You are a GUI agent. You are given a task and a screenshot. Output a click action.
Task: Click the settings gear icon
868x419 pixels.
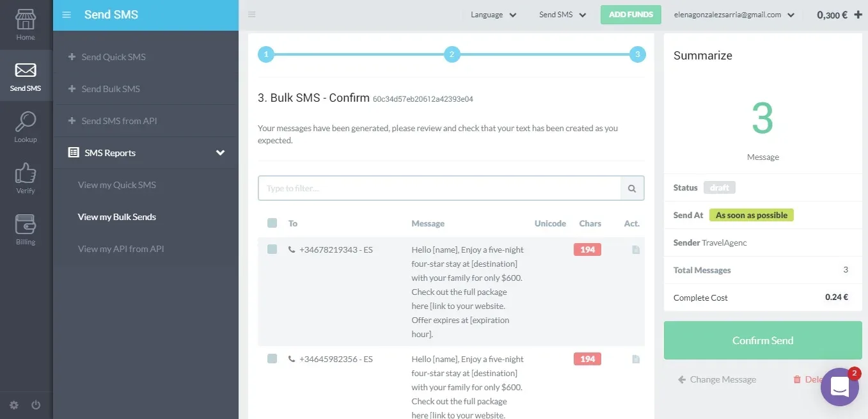tap(14, 405)
